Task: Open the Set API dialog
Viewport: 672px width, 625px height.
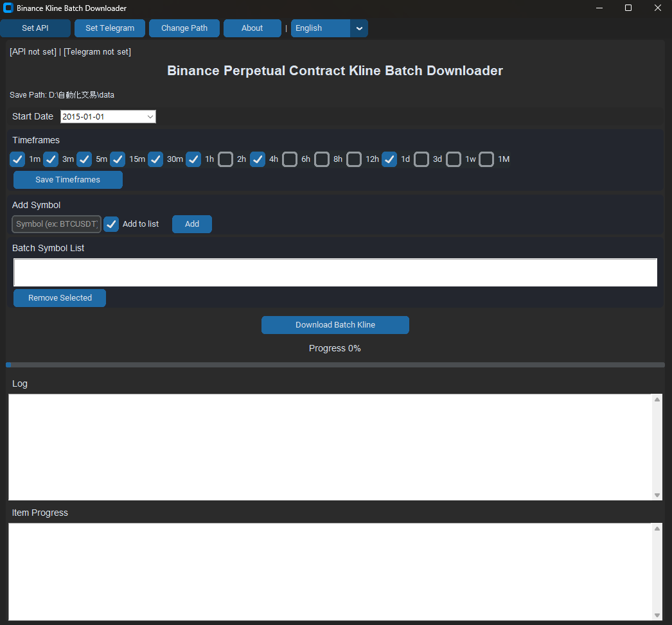Action: pyautogui.click(x=35, y=28)
